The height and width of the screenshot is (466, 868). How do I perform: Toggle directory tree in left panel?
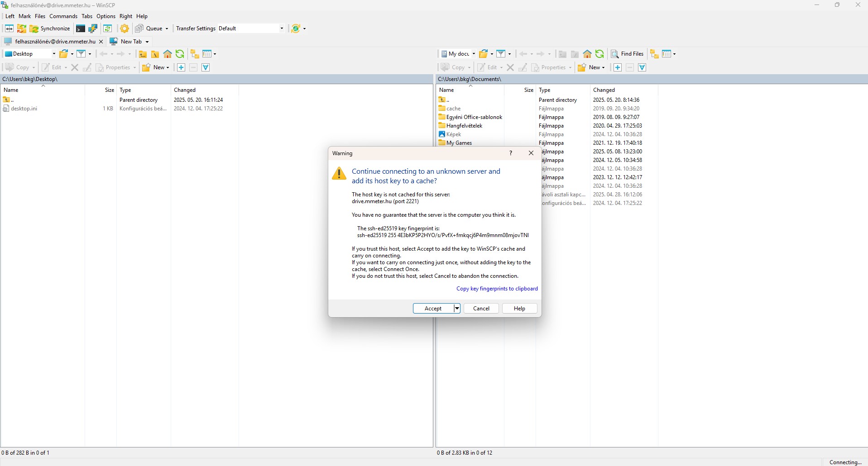click(195, 54)
